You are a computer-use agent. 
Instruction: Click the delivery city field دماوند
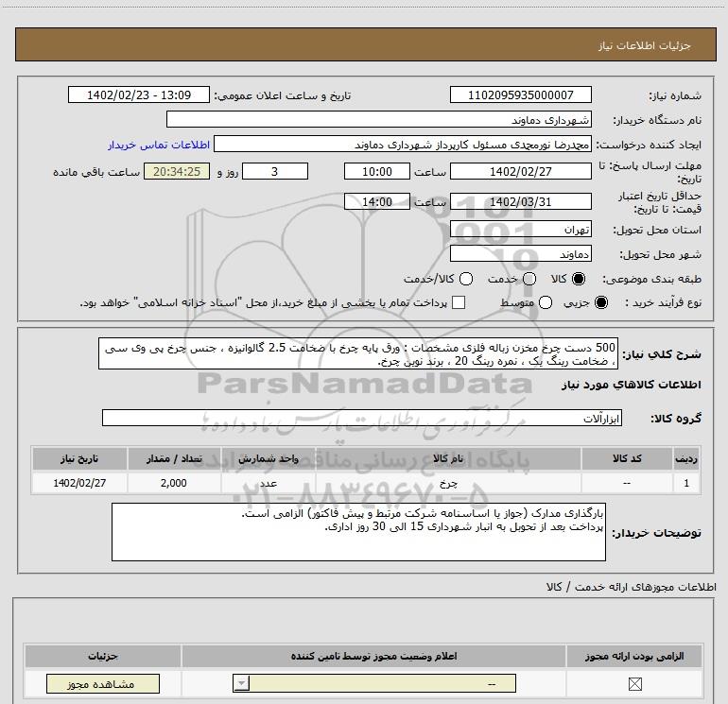pos(520,254)
